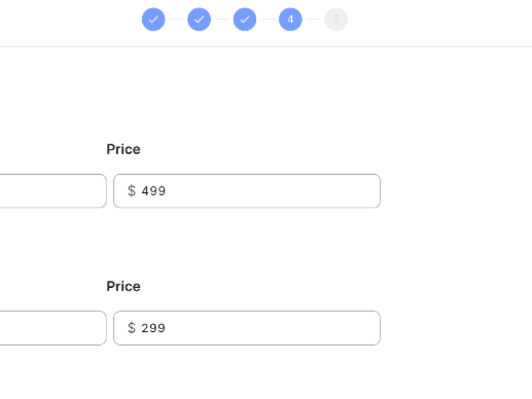Click the cut-off field left of 499 price
Image resolution: width=532 pixels, height=399 pixels.
point(52,191)
